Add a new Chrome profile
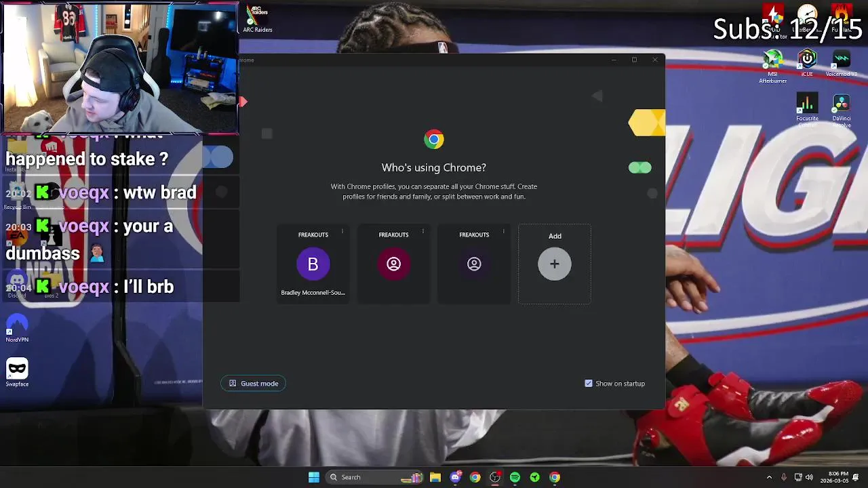The height and width of the screenshot is (488, 868). (555, 264)
